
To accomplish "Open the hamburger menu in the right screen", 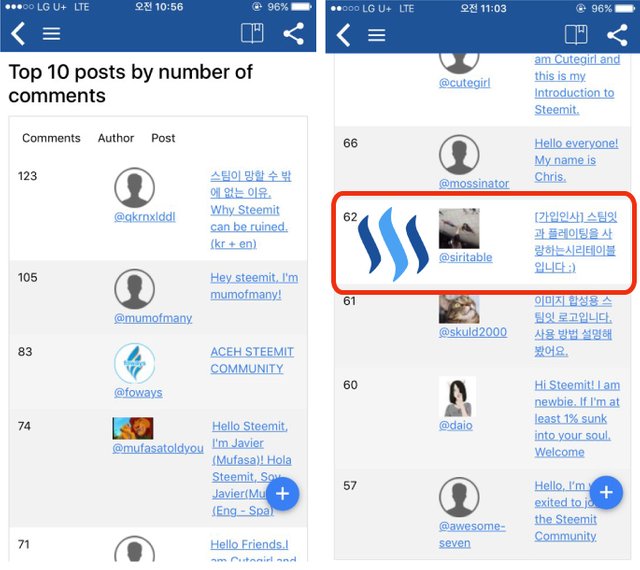I will (376, 35).
